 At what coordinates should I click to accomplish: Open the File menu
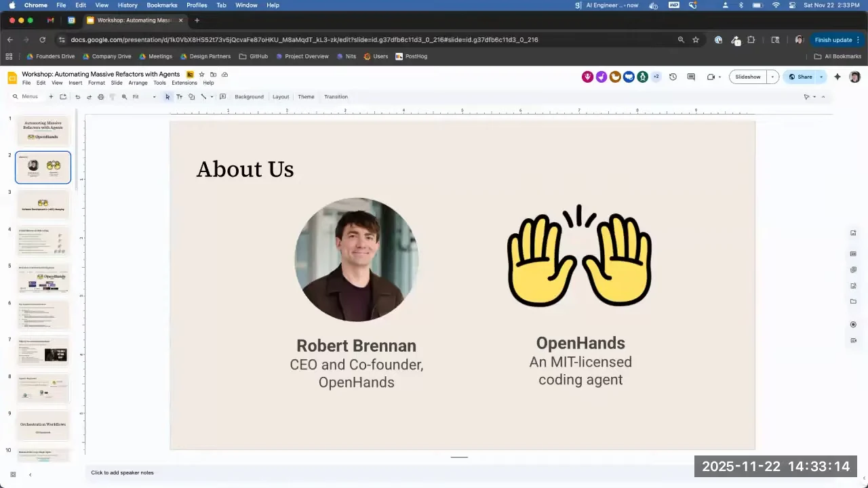(x=26, y=83)
